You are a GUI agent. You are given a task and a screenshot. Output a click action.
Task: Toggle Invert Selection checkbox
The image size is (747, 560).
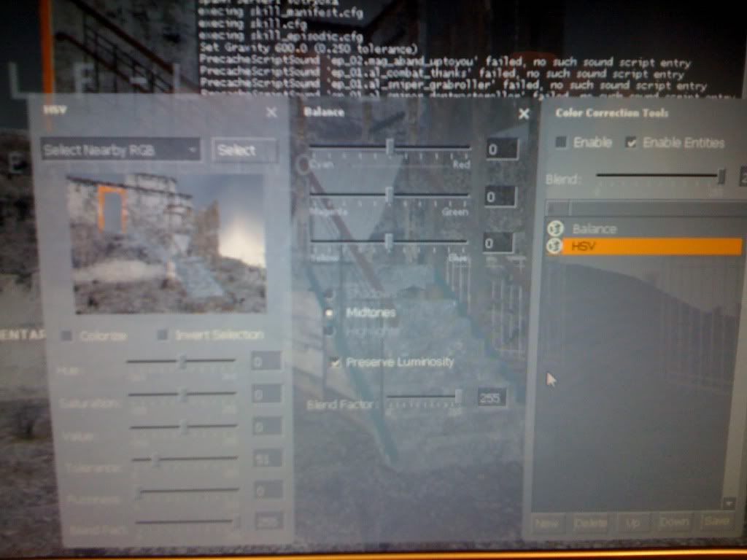[x=163, y=335]
